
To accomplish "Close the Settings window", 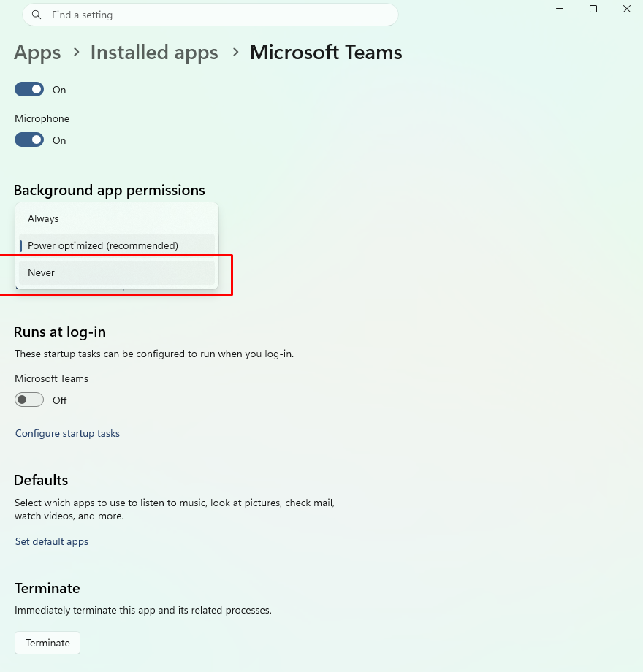I will pos(627,9).
